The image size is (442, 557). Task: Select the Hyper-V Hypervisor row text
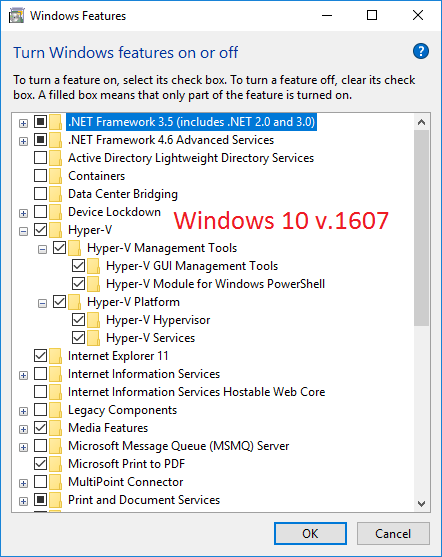point(158,320)
